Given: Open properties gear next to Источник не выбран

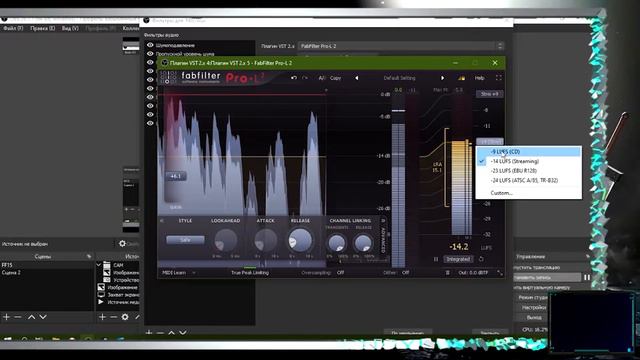Looking at the screenshot, I should 122,244.
